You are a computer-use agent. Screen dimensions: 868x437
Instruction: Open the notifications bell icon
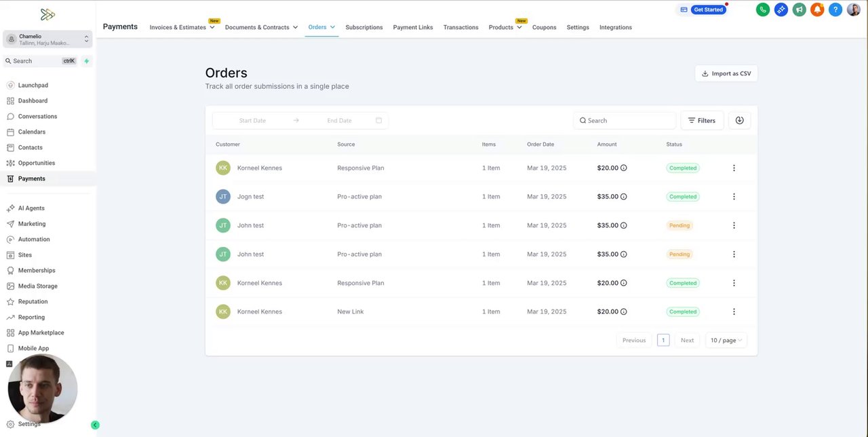pos(817,9)
